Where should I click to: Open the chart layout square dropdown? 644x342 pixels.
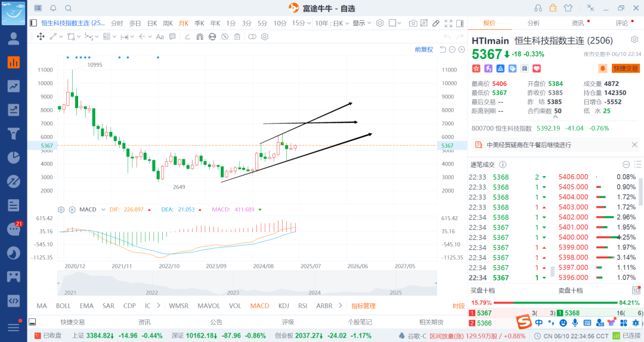click(x=395, y=23)
